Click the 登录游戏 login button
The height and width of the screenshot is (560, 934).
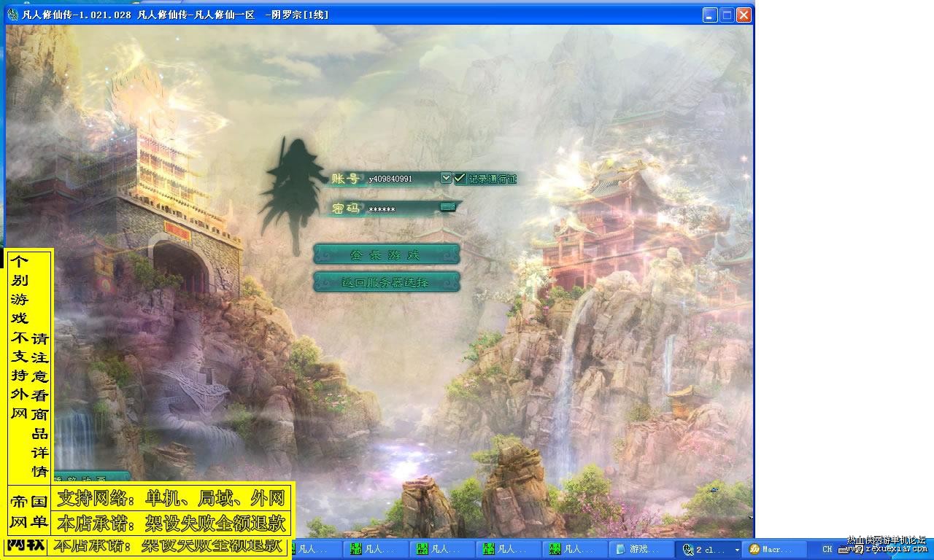[387, 254]
